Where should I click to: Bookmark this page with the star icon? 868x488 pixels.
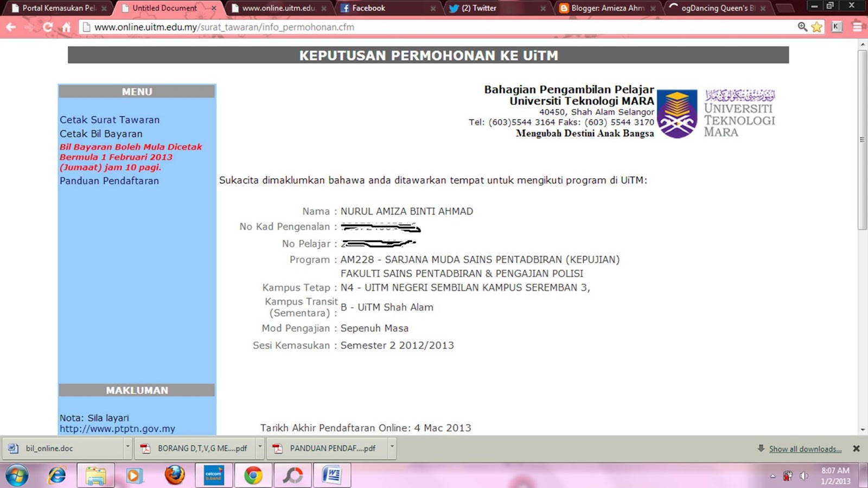tap(816, 27)
